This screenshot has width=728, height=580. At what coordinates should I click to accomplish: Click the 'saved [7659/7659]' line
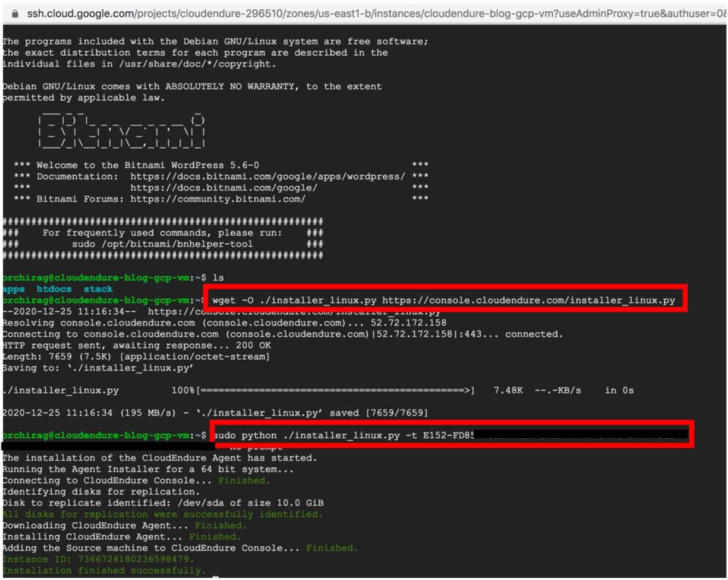(x=215, y=413)
